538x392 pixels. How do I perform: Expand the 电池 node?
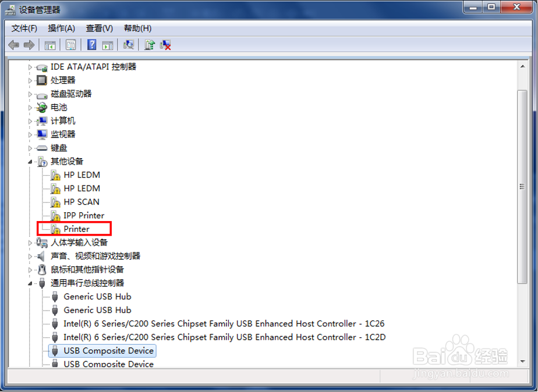(x=30, y=108)
